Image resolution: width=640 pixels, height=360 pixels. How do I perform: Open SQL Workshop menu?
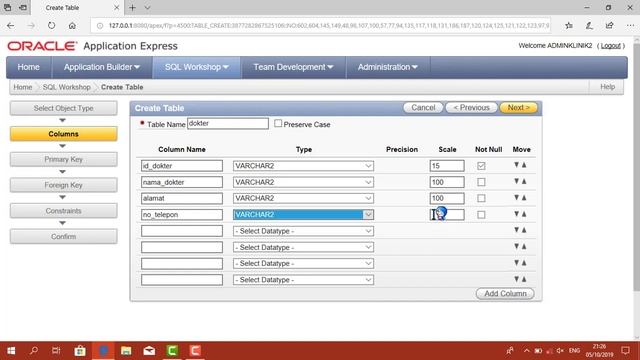(197, 67)
